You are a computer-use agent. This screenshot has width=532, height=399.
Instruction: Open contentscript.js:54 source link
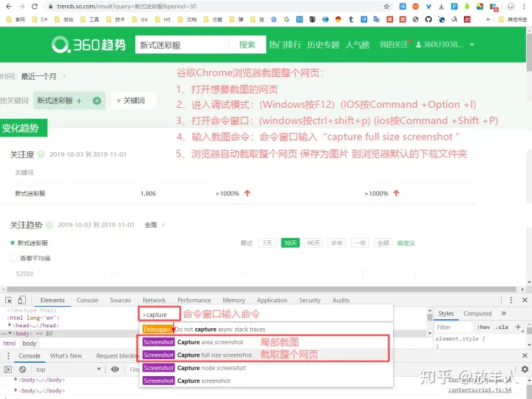pos(480,390)
